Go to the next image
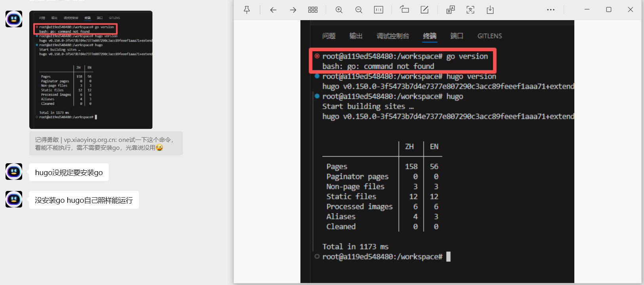 [x=293, y=10]
